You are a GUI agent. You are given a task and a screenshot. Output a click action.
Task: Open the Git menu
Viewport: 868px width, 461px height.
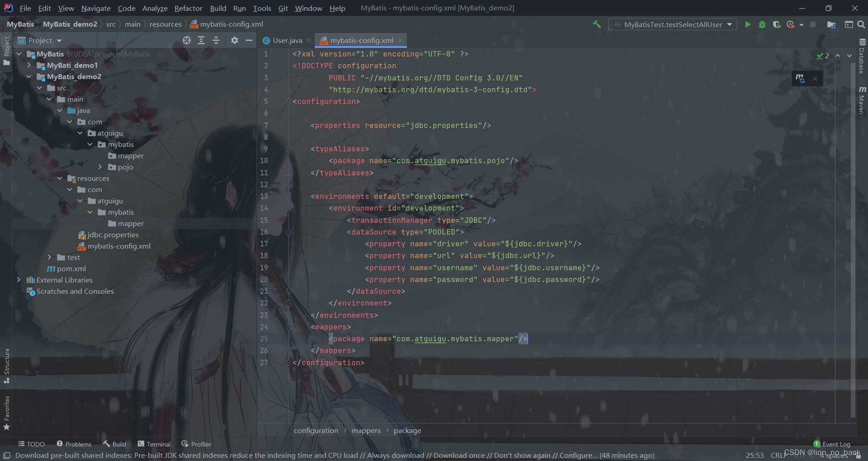pyautogui.click(x=283, y=8)
